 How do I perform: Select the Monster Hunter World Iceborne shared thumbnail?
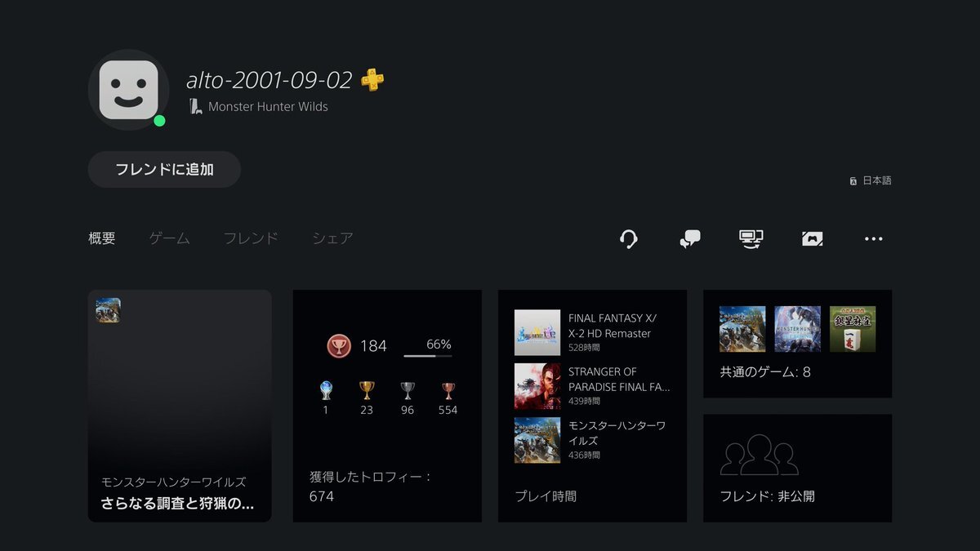[797, 329]
